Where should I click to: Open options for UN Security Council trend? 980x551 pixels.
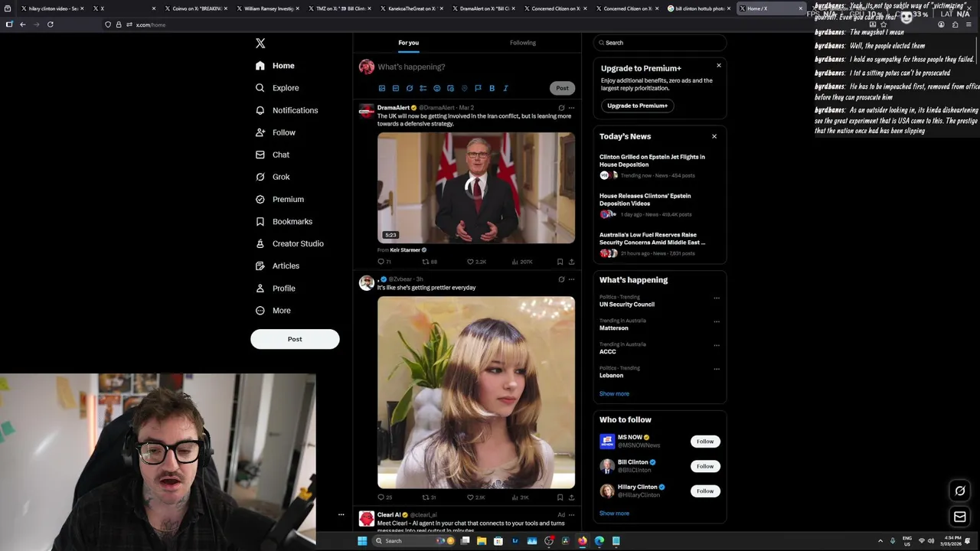(717, 298)
